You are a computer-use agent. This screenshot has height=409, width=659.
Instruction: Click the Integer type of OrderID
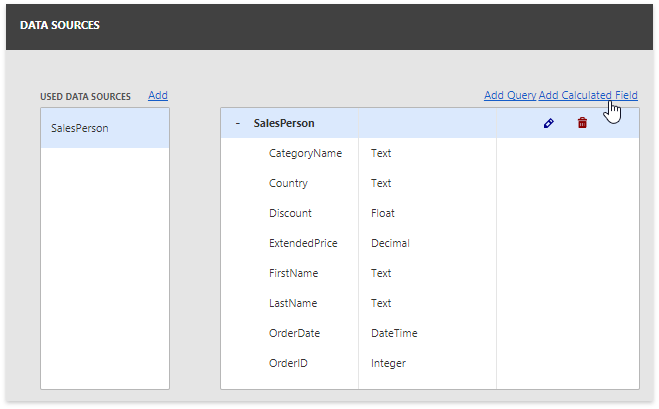[x=388, y=363]
